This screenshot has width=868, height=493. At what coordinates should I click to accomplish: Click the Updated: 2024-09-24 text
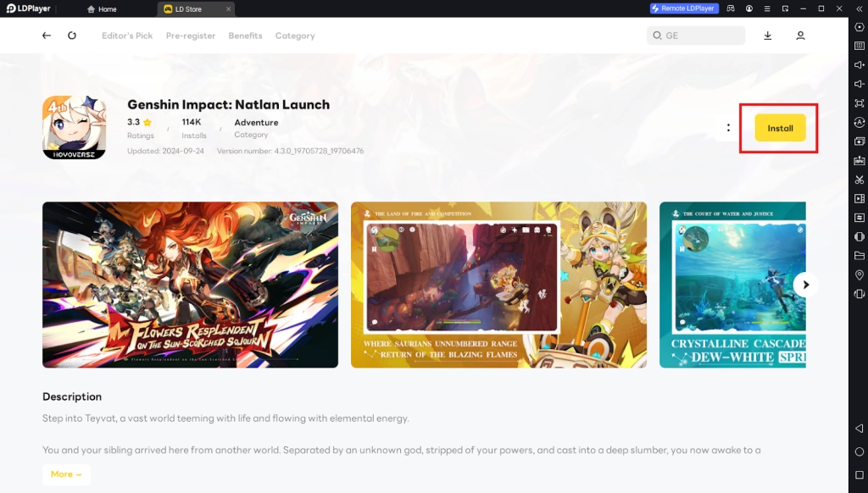click(165, 151)
